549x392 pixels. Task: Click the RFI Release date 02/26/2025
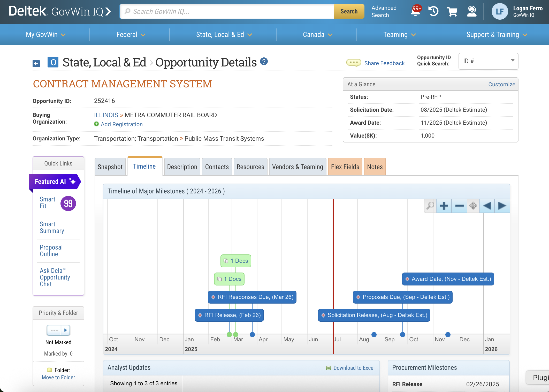(483, 384)
